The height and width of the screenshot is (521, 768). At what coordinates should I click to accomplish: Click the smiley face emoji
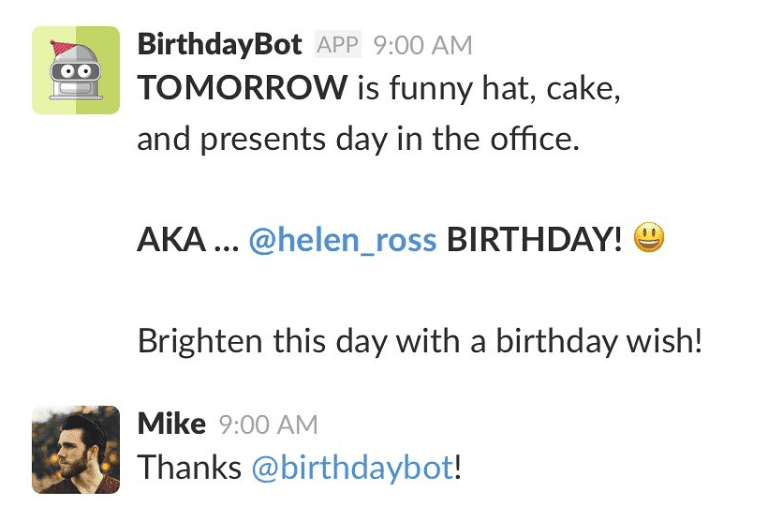649,237
